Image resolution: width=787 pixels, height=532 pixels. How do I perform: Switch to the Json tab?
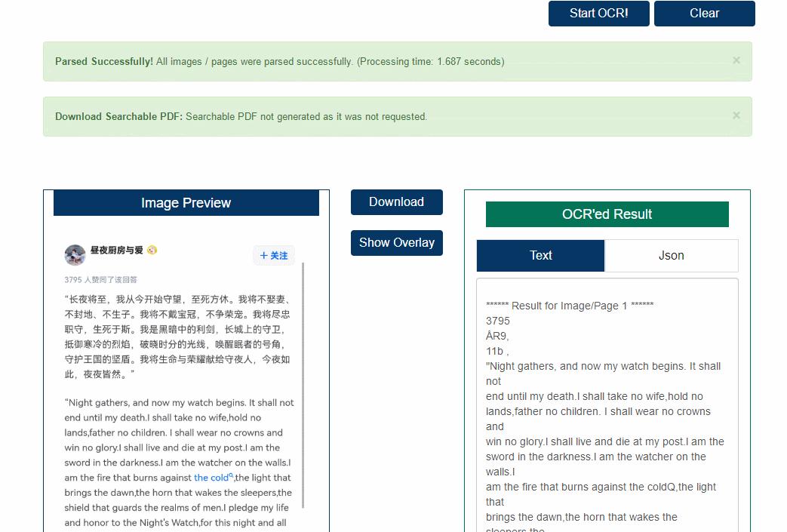coord(670,255)
